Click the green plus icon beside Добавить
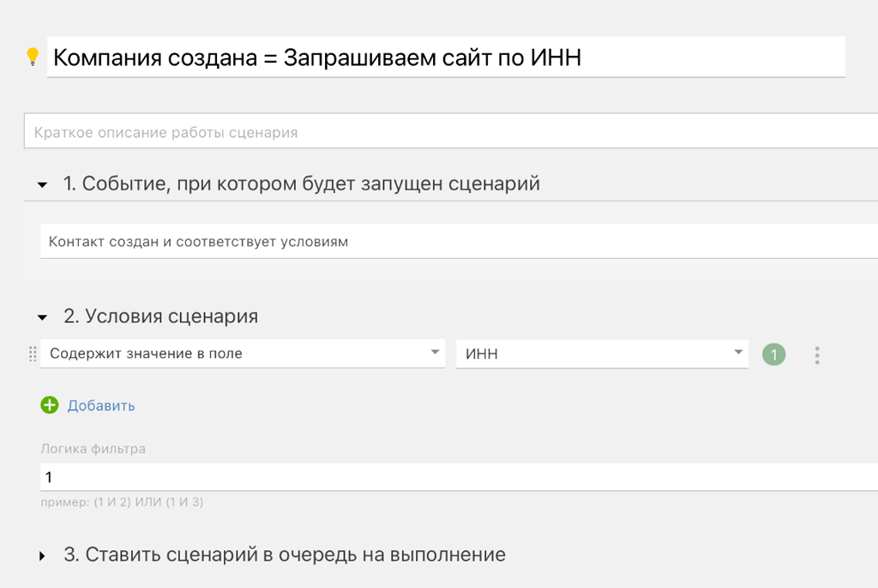The height and width of the screenshot is (588, 878). pos(49,405)
